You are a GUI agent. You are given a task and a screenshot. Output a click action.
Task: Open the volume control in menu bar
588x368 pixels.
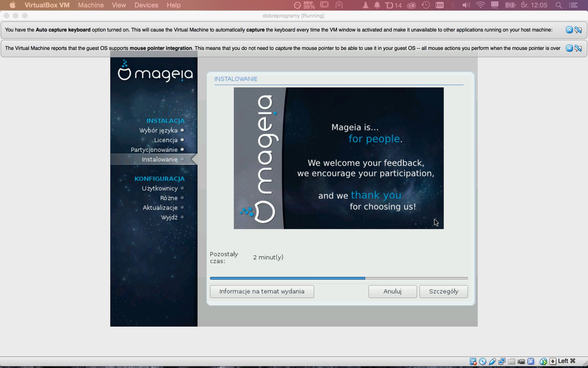coord(466,5)
